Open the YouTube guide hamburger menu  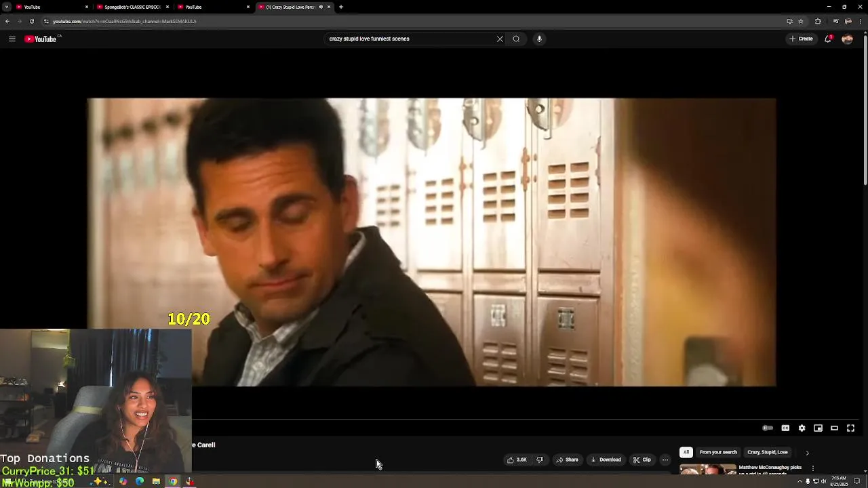coord(12,39)
